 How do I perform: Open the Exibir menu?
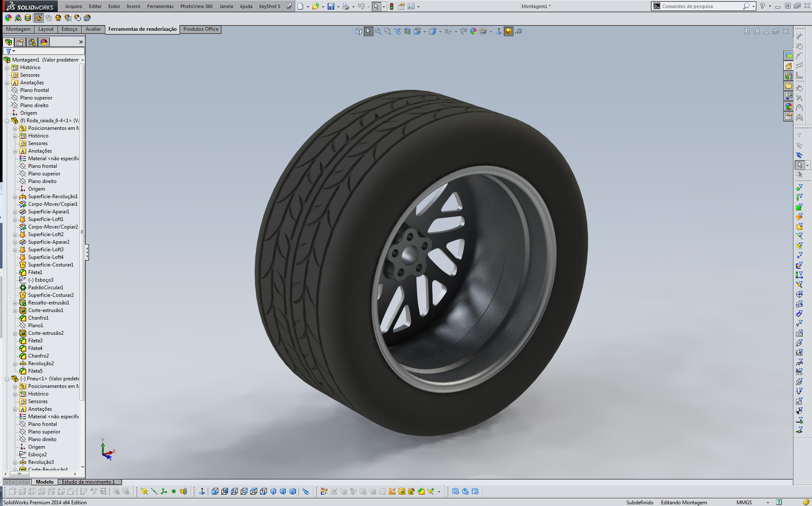[x=114, y=6]
